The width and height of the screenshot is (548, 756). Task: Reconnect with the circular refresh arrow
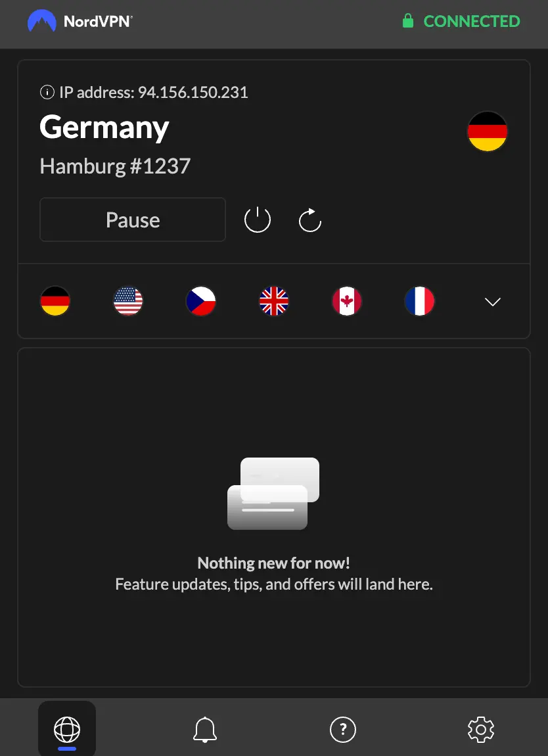tap(310, 220)
